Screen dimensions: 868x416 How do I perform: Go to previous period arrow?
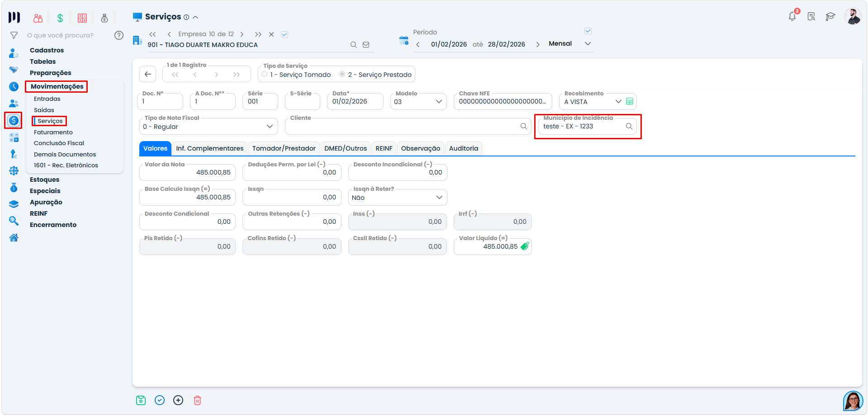pyautogui.click(x=418, y=44)
